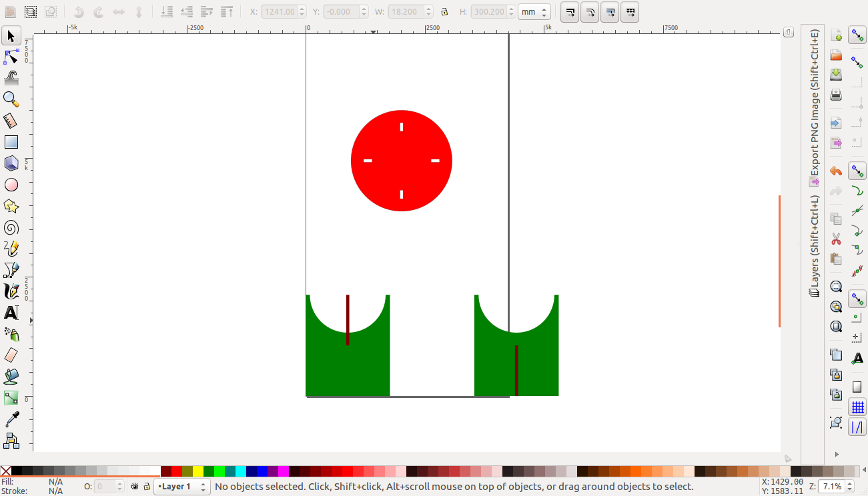Open an existing document
This screenshot has height=496, width=868.
tap(836, 55)
